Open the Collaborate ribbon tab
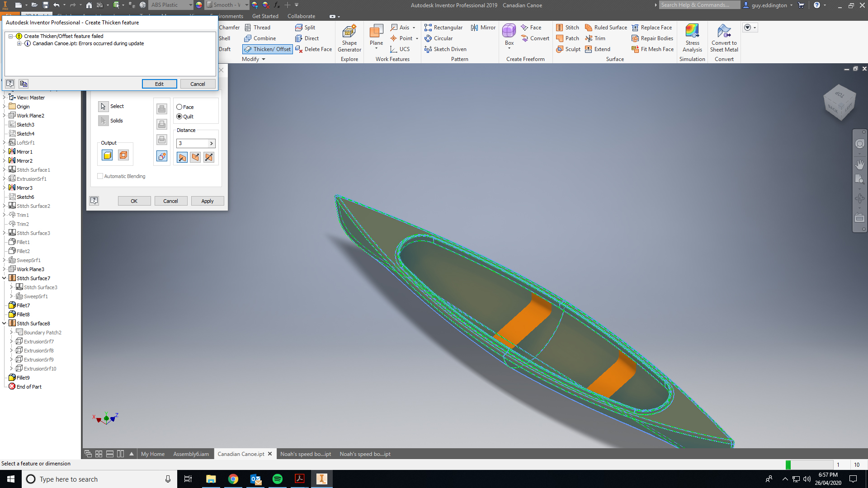 pos(302,16)
